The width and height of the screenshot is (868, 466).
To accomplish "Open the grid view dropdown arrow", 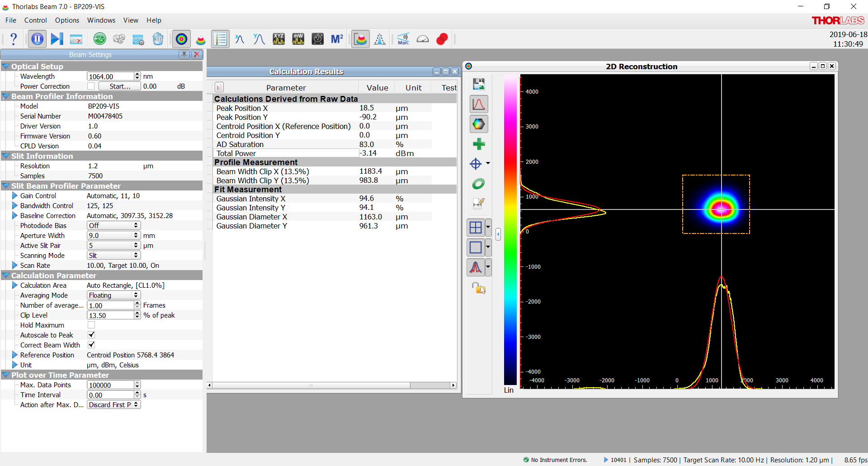I will (x=488, y=227).
